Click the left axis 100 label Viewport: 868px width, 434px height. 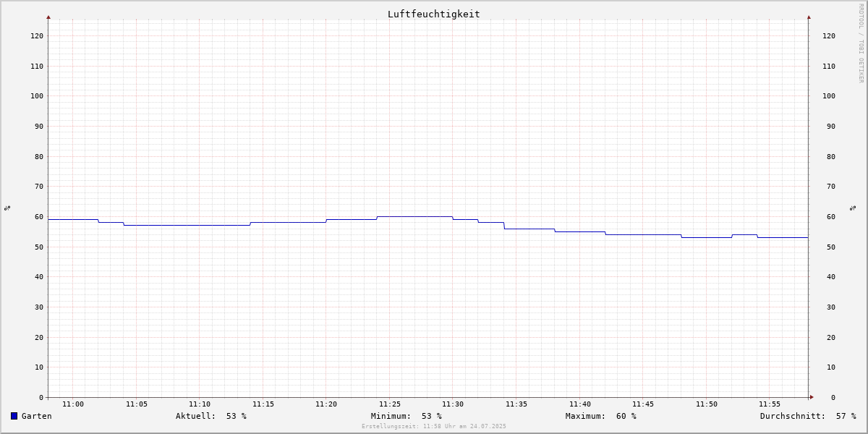tap(37, 95)
